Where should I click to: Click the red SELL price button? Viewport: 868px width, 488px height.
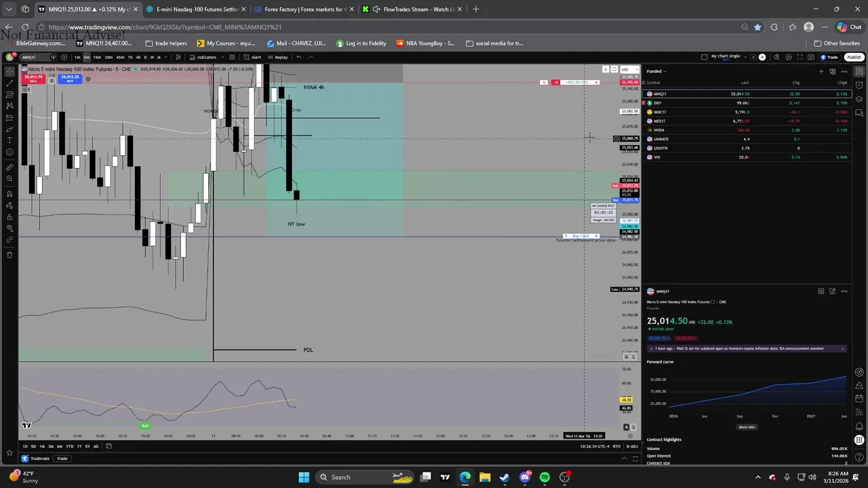[34, 79]
